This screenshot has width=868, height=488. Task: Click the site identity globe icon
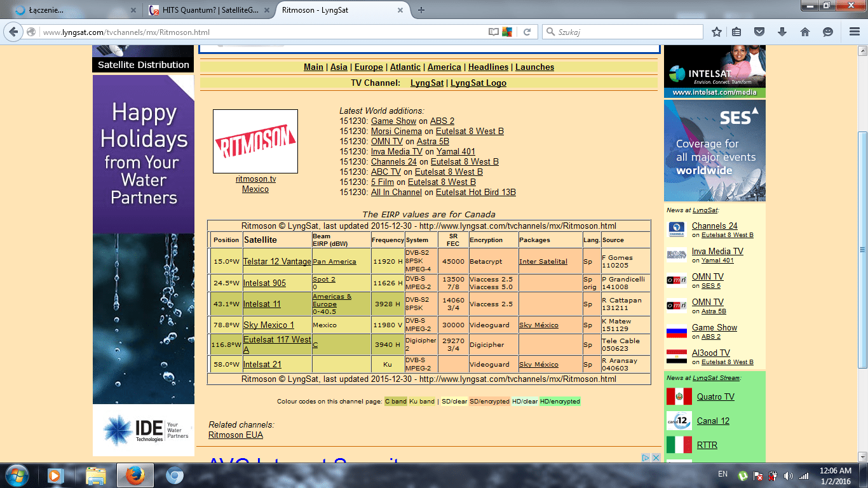tap(31, 32)
